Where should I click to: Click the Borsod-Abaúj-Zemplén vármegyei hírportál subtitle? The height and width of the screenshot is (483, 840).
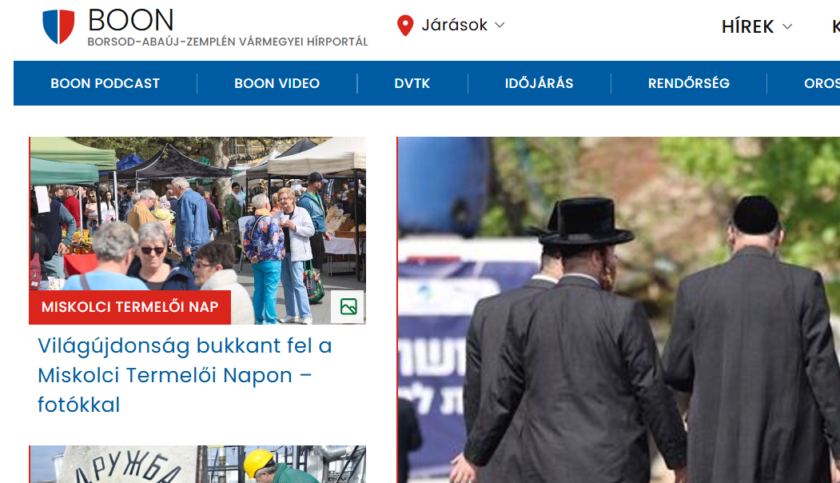pyautogui.click(x=227, y=42)
